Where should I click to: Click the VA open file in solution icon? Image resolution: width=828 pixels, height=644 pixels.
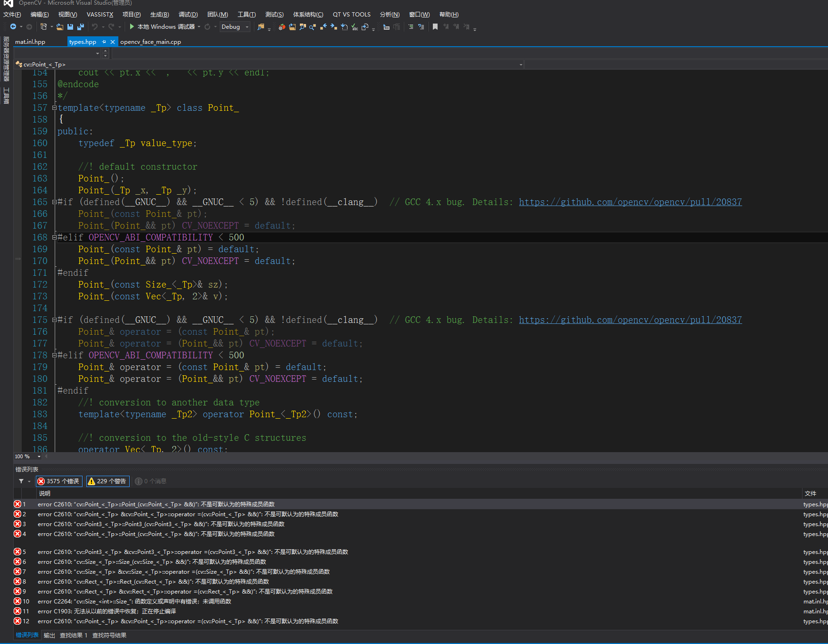292,27
